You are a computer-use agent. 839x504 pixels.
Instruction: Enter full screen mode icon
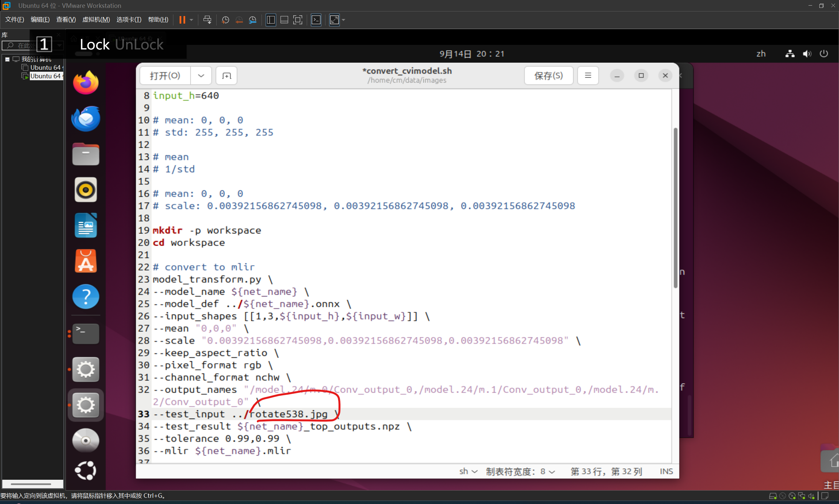click(x=298, y=20)
